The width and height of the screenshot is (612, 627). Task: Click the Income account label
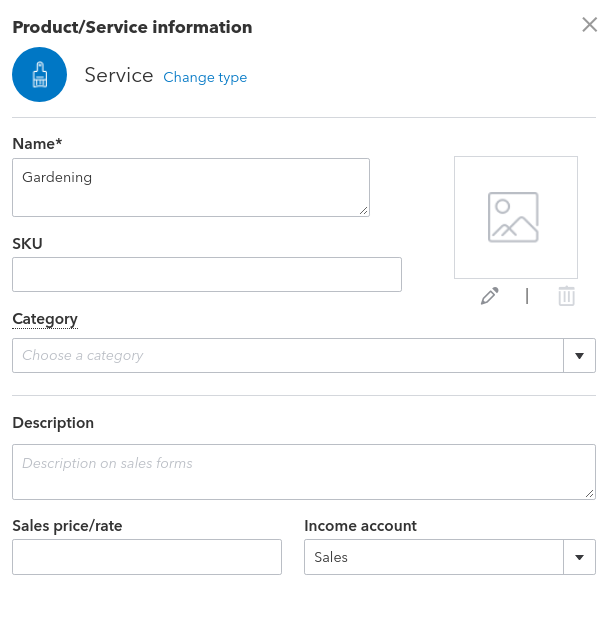pyautogui.click(x=360, y=526)
